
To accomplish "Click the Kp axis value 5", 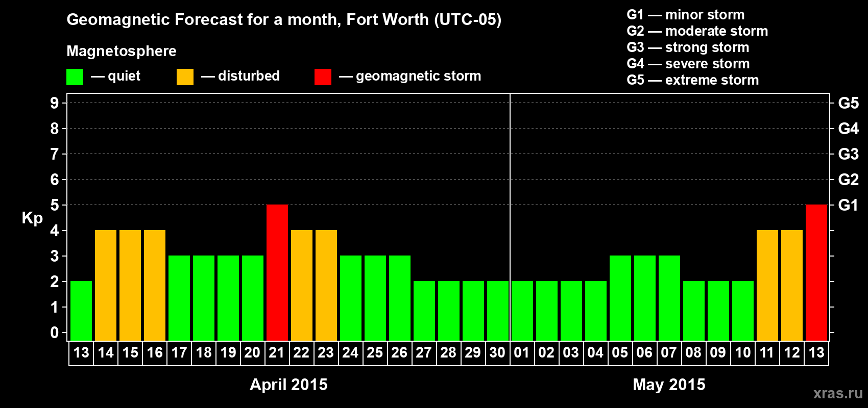I will click(55, 205).
